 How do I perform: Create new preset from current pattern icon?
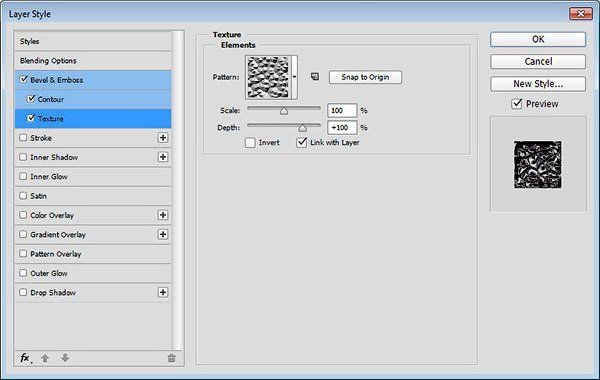coord(315,77)
